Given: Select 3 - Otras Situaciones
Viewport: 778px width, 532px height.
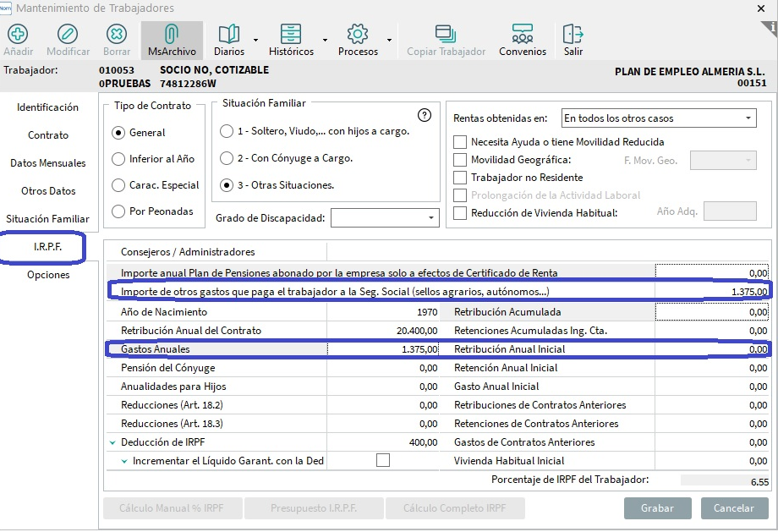Looking at the screenshot, I should (x=227, y=185).
